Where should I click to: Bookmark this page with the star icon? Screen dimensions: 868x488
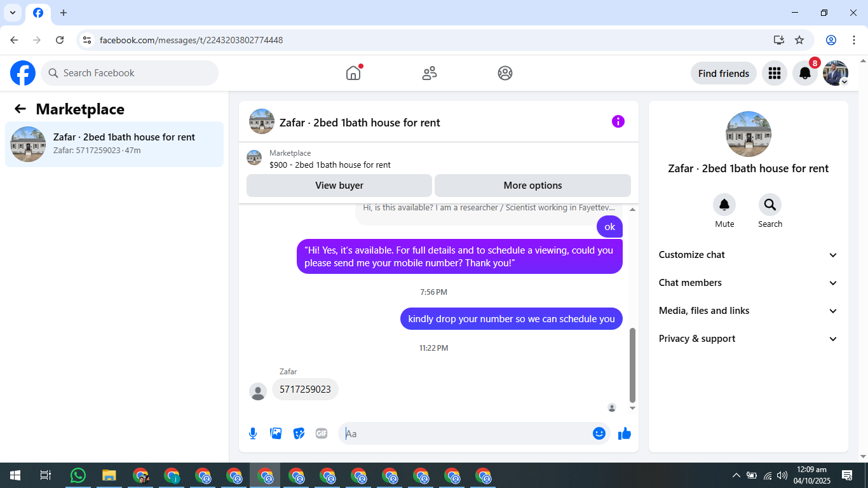(x=799, y=40)
